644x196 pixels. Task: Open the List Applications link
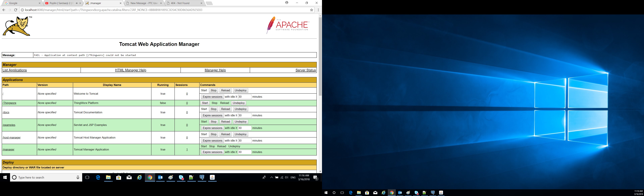[x=14, y=70]
